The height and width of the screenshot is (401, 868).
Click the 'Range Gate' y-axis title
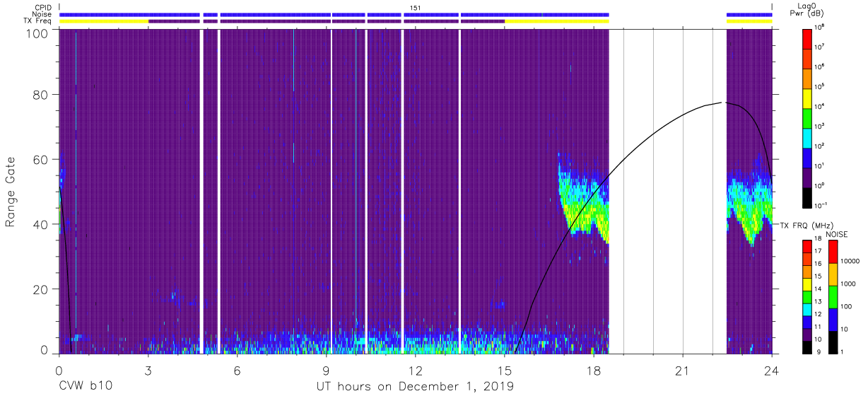point(11,192)
